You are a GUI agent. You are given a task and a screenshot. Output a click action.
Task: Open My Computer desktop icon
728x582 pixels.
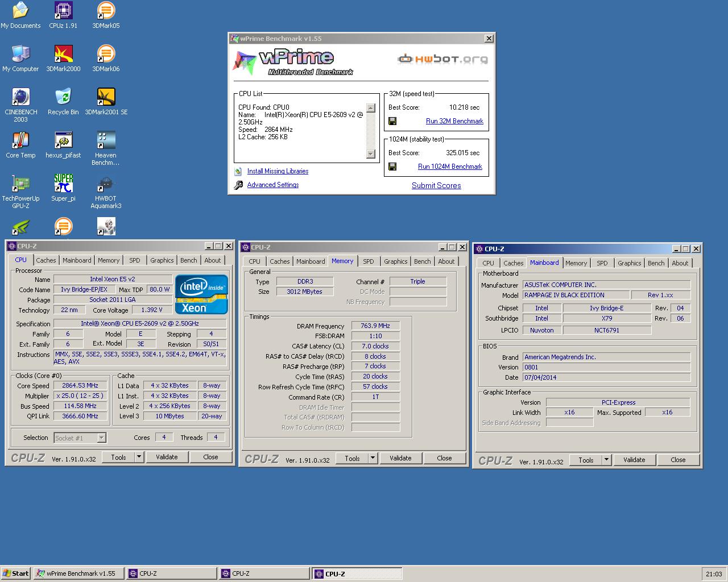click(x=20, y=59)
